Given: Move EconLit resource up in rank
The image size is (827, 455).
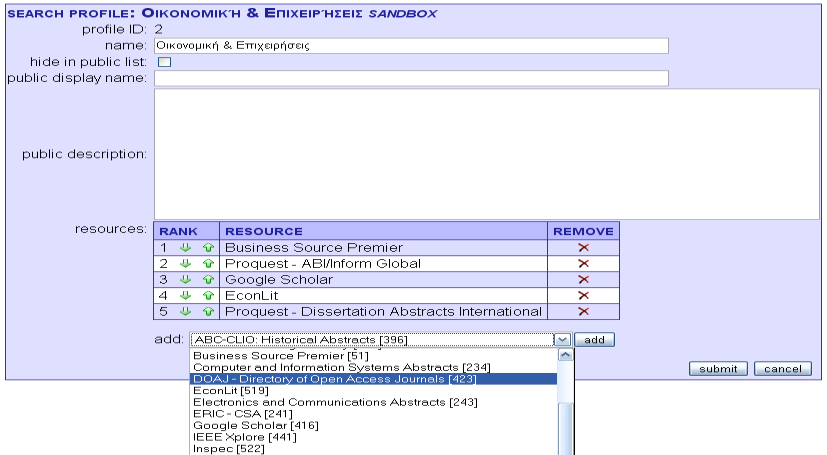Looking at the screenshot, I should 208,295.
